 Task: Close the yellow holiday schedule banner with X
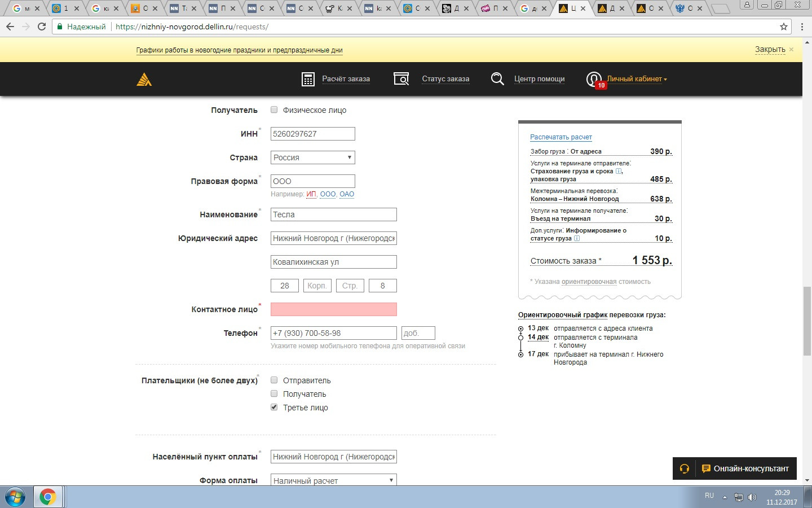(x=791, y=50)
